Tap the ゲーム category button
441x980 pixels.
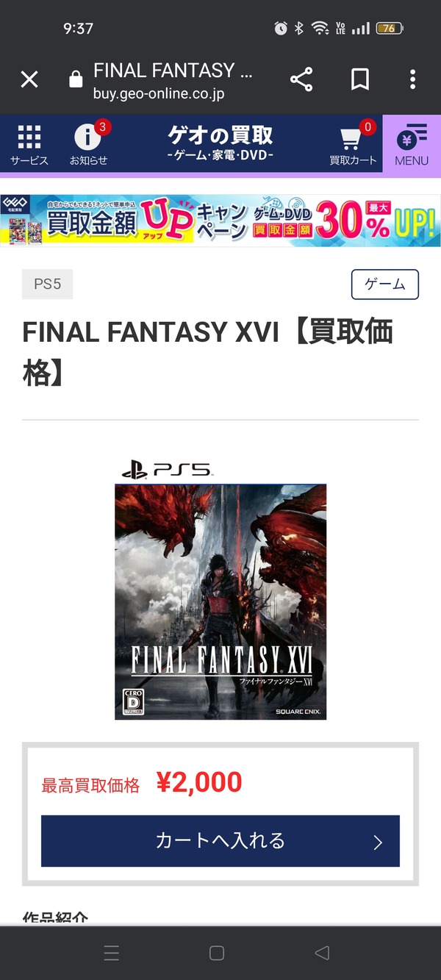point(385,285)
